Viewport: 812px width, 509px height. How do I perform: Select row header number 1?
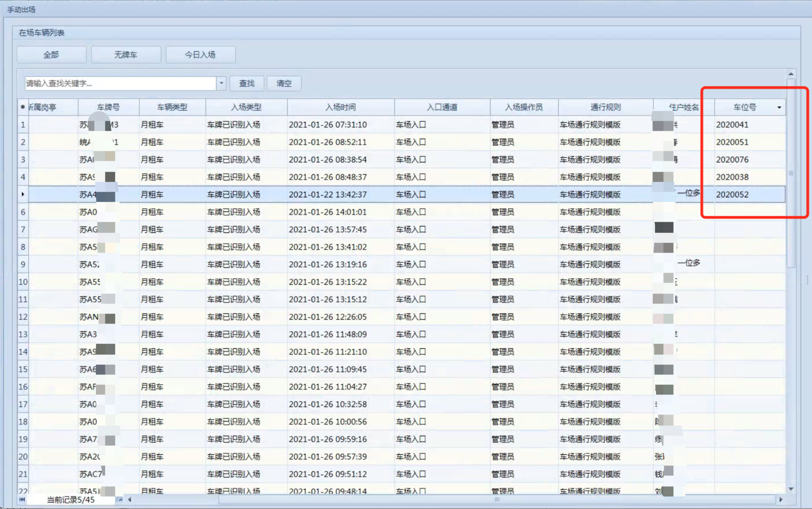pyautogui.click(x=23, y=125)
